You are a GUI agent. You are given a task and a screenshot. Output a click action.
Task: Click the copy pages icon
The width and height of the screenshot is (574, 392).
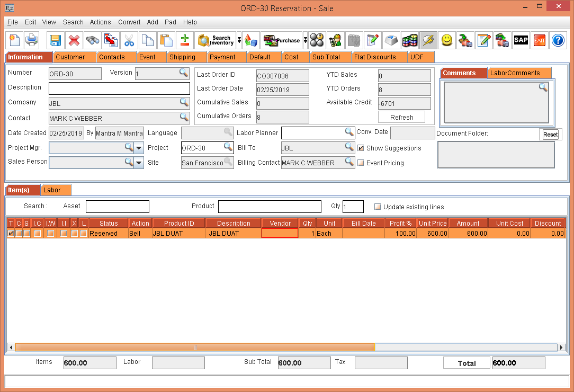click(x=148, y=40)
